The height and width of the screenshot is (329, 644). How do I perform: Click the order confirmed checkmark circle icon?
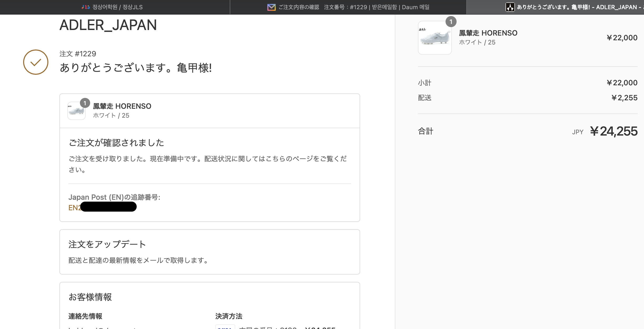(x=36, y=62)
